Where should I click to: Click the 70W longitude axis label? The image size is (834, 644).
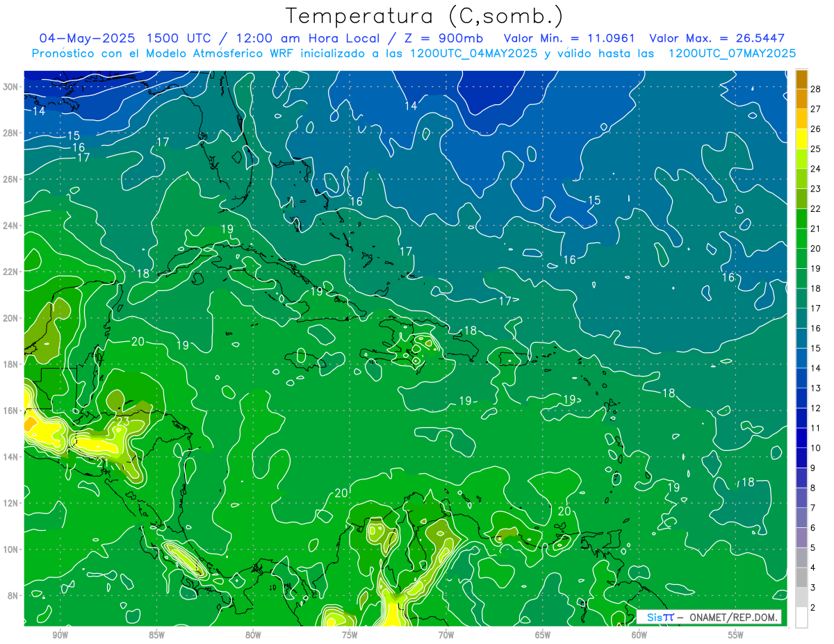pyautogui.click(x=445, y=635)
